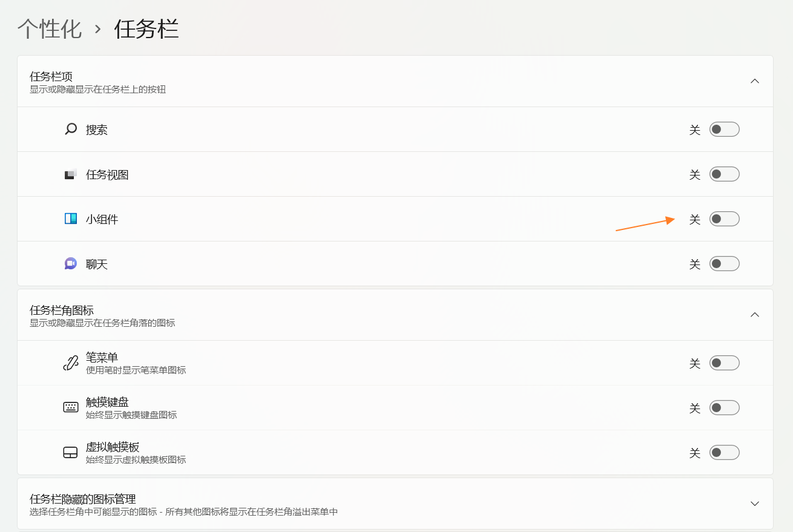Click the 任务栏 page title
The height and width of the screenshot is (532, 793).
click(x=146, y=28)
